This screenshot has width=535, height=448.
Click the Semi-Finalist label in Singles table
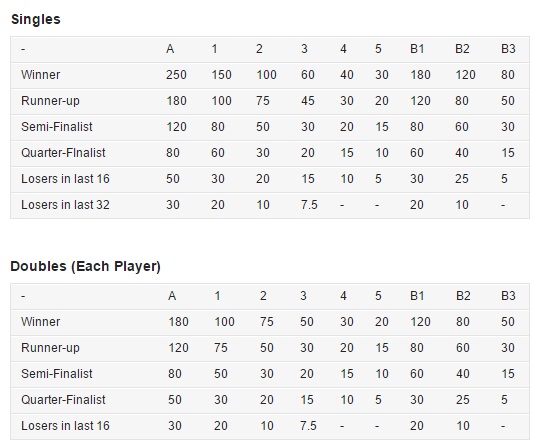[57, 127]
